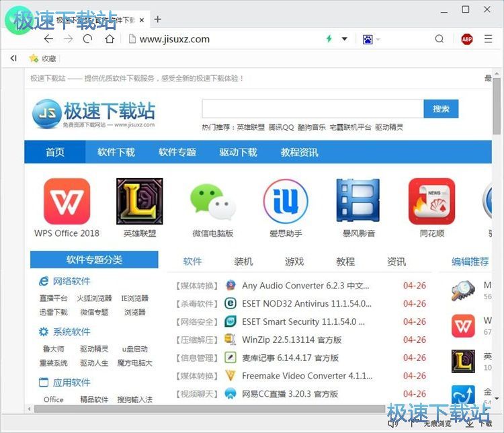The image size is (504, 433).
Task: Open the 驱动精灵 topic link under 系统软件
Action: [x=94, y=349]
